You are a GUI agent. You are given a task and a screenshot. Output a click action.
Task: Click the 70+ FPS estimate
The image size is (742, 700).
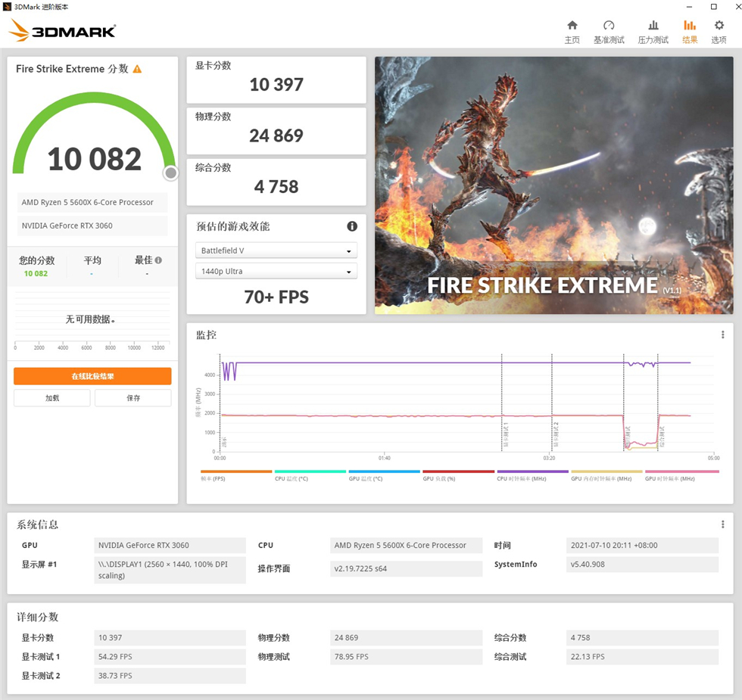(276, 297)
